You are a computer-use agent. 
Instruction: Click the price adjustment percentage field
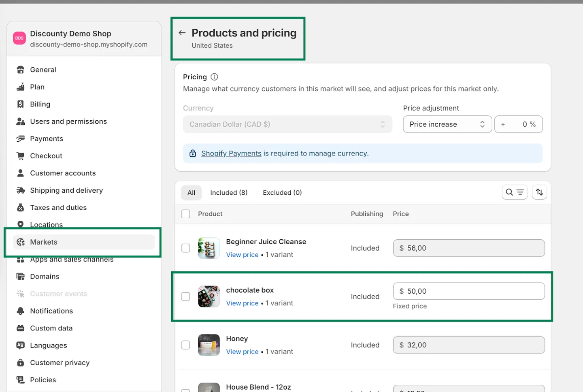coord(518,124)
